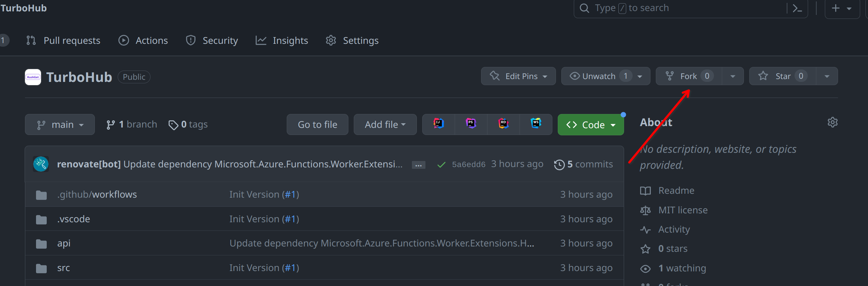Screen dimensions: 868x286
Task: Click the branch icon beside 1 branch
Action: tap(111, 125)
